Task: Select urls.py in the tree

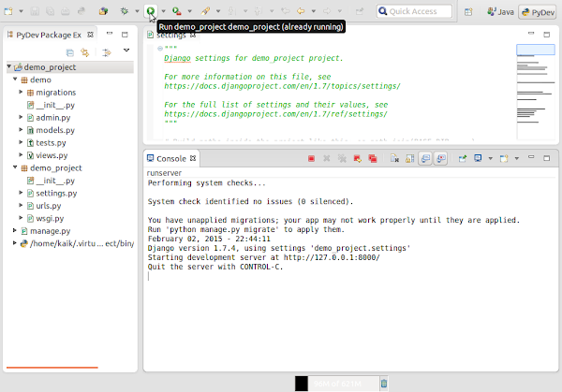Action: [49, 206]
